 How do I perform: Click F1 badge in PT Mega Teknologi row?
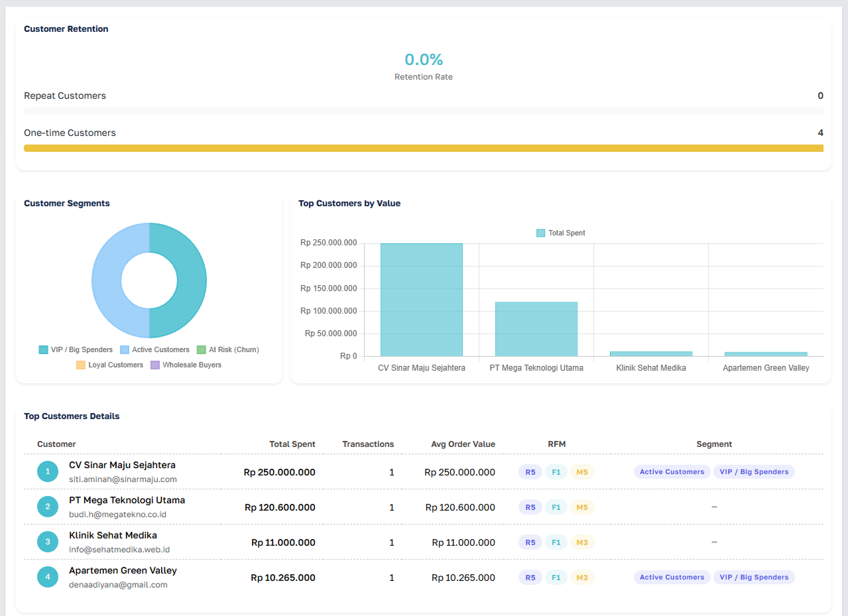click(556, 507)
